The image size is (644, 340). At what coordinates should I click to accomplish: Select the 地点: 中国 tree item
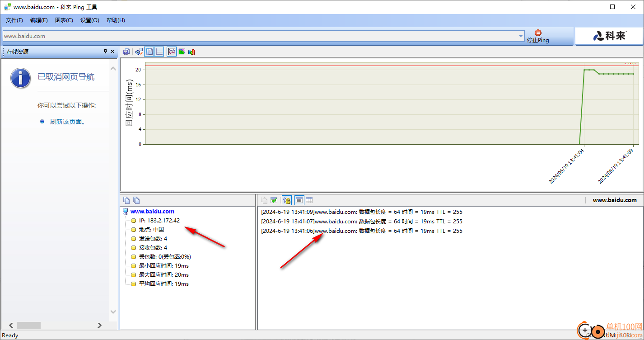pos(151,230)
